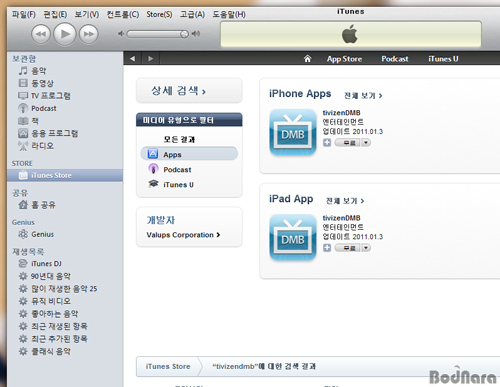
Task: Open the 좋아하는 음악 smart playlist
Action: [65, 314]
